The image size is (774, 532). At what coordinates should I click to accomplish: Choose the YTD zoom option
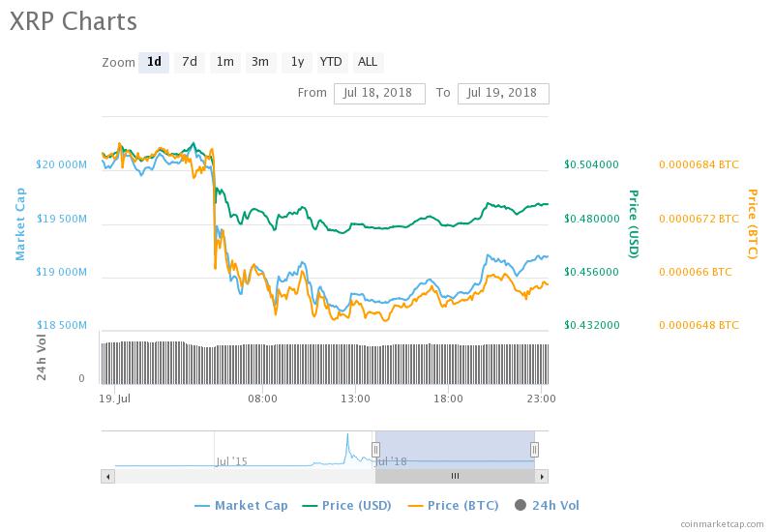(331, 62)
